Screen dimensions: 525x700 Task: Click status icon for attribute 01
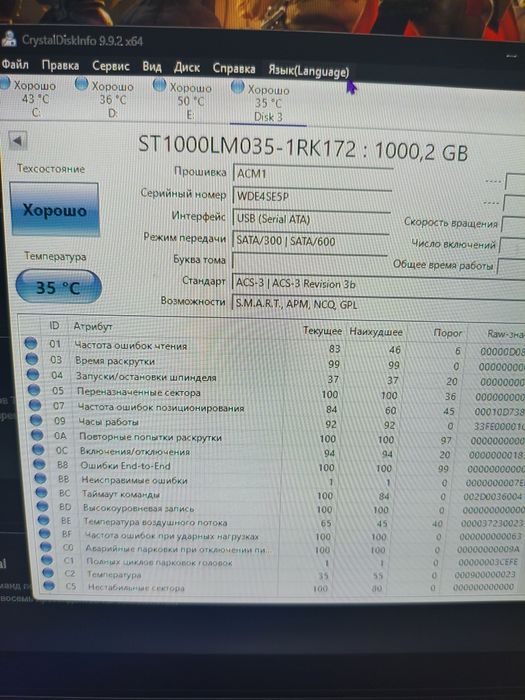coord(30,343)
